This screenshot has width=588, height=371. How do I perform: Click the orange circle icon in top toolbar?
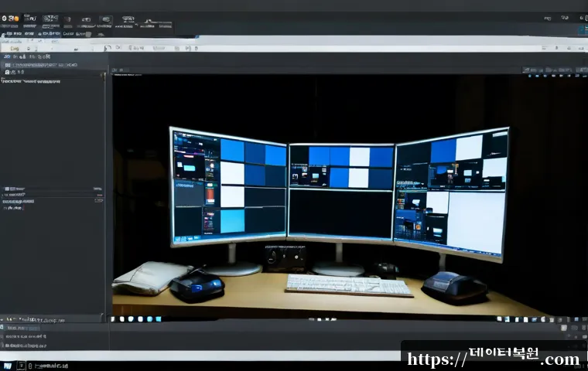[x=16, y=18]
